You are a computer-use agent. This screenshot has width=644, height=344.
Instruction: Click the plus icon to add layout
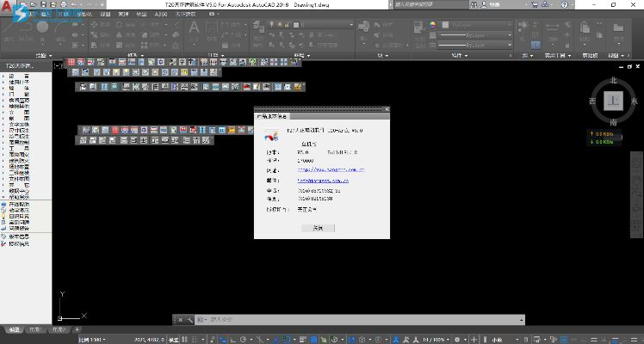(77, 329)
